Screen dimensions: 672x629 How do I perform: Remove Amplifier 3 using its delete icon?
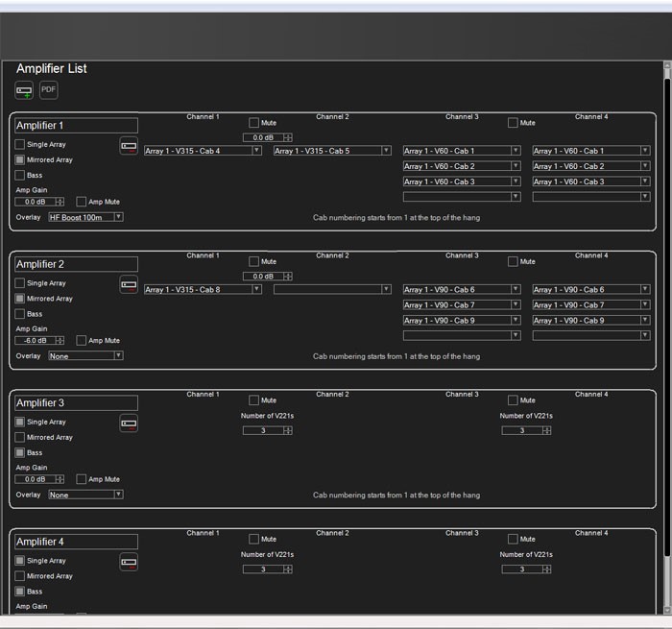(129, 423)
